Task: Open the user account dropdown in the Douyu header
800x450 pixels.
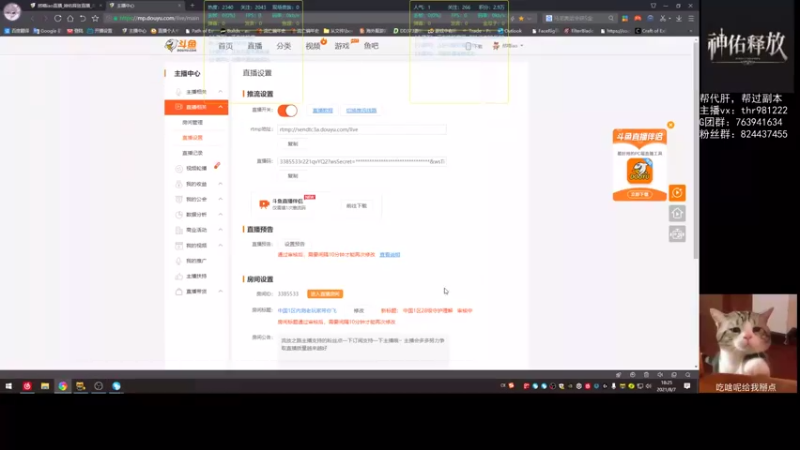Action: point(508,46)
